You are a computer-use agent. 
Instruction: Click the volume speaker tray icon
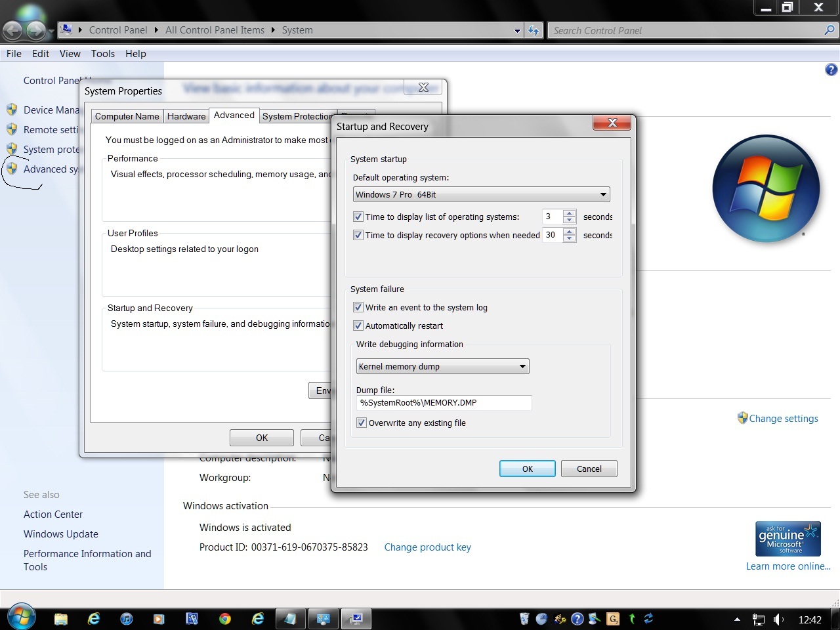click(778, 619)
